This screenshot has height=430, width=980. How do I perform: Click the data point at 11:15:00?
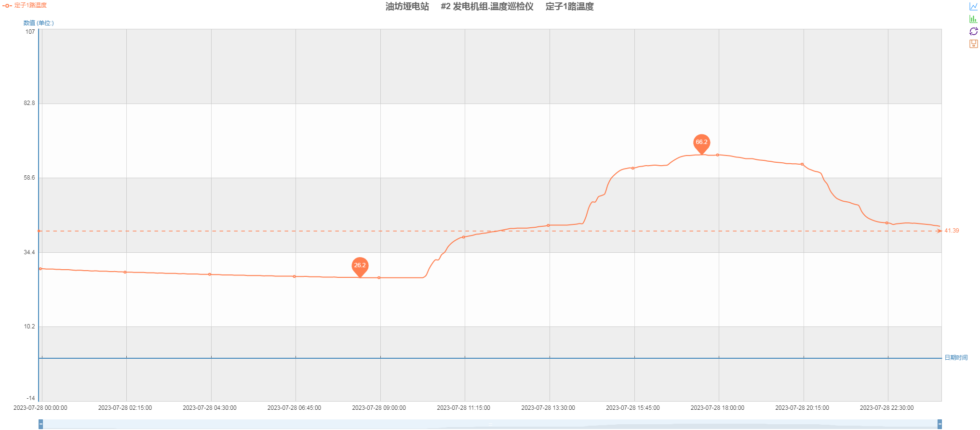464,237
